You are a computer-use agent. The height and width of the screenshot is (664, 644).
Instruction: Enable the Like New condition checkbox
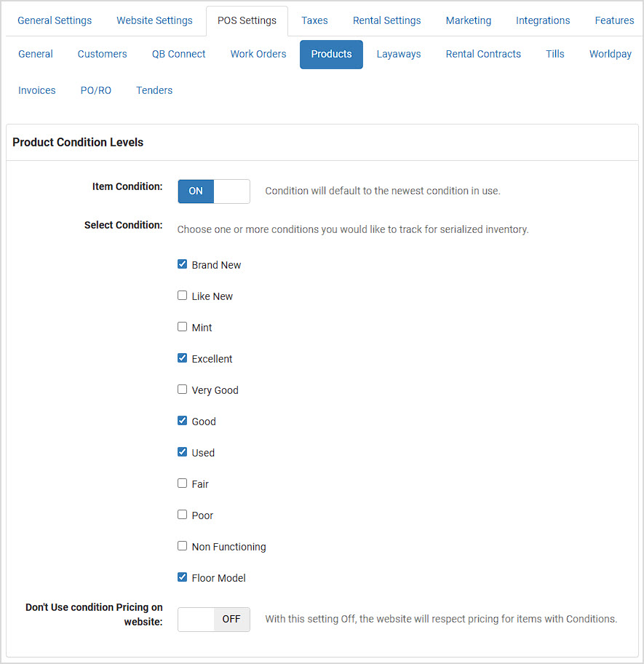182,296
